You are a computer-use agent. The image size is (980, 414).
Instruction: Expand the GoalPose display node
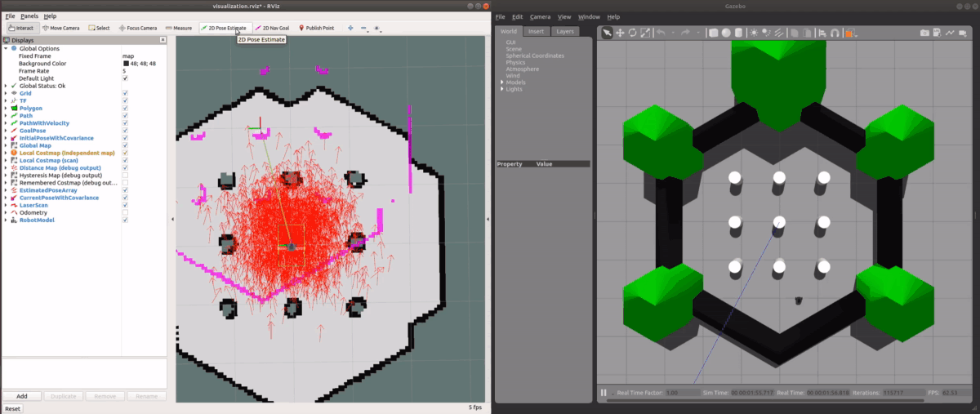tap(6, 131)
